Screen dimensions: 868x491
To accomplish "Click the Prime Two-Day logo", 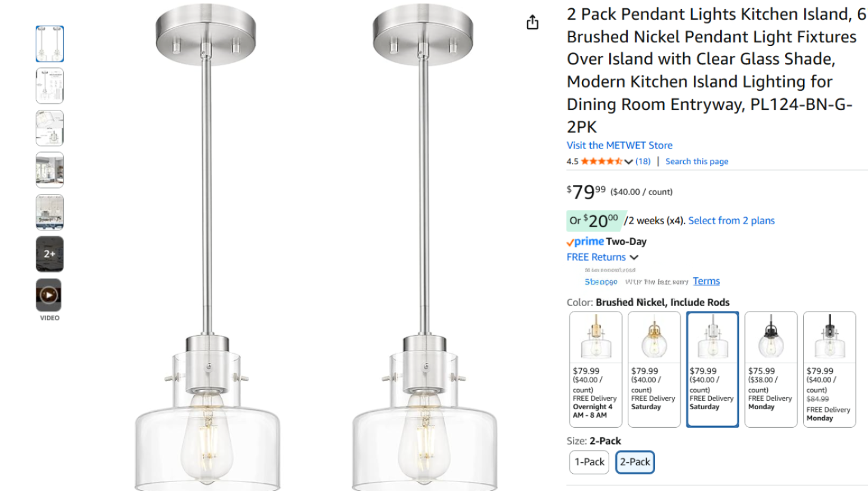I will [585, 242].
